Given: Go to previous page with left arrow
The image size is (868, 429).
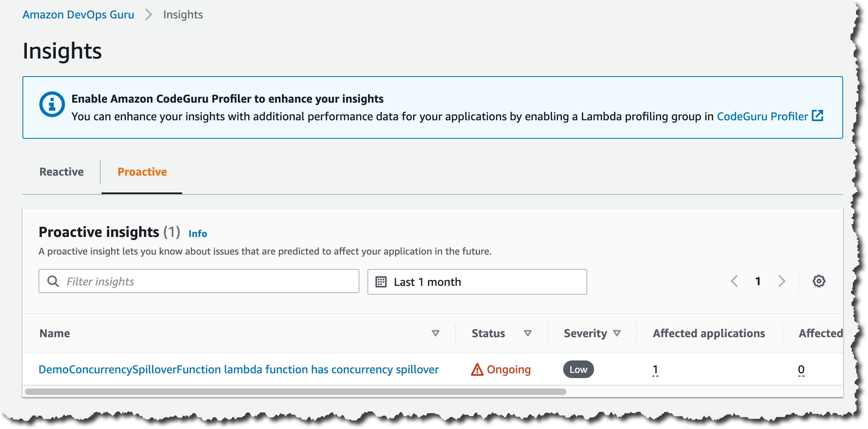Looking at the screenshot, I should coord(734,281).
